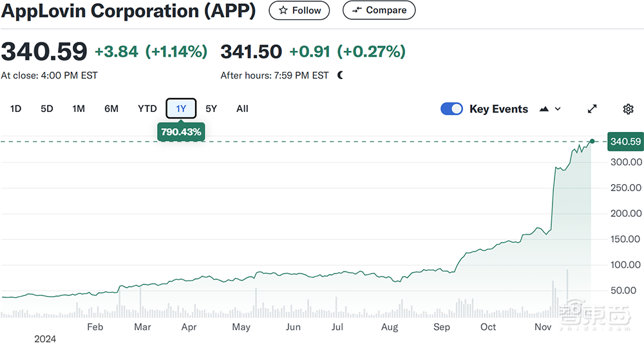The width and height of the screenshot is (644, 343).
Task: Click the chart endpoint dot marker
Action: tap(592, 141)
